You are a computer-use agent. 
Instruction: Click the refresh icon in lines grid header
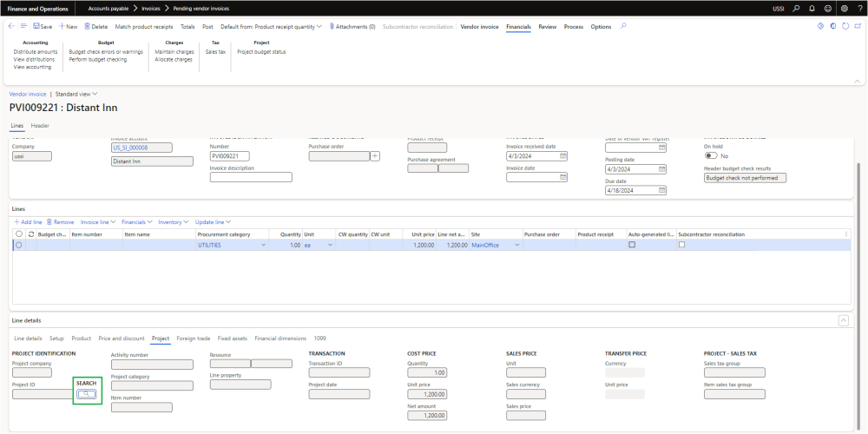31,233
